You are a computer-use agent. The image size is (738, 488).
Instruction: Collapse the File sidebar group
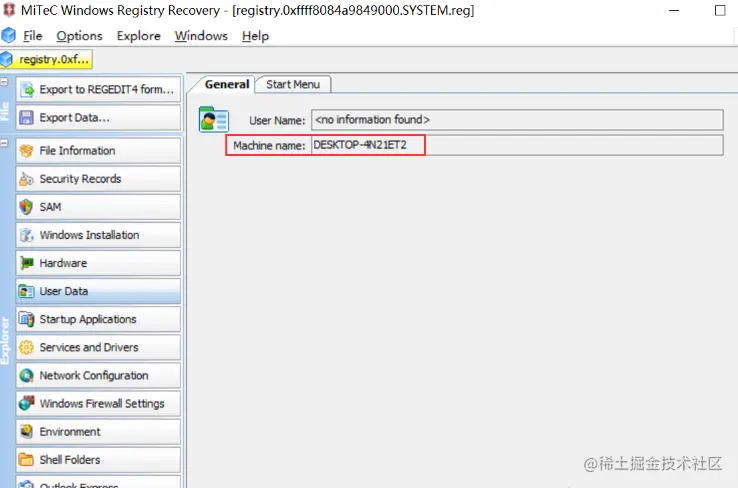4,82
